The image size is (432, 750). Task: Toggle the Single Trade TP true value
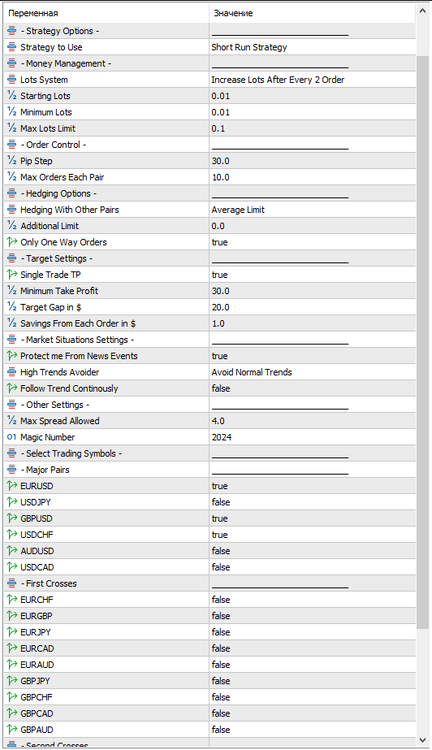pos(312,275)
